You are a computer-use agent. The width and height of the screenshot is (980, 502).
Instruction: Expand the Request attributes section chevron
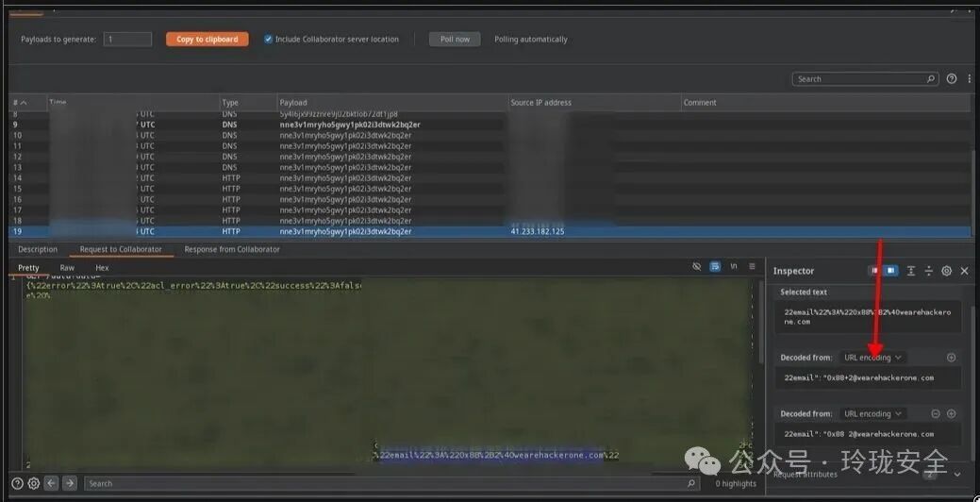tap(956, 475)
